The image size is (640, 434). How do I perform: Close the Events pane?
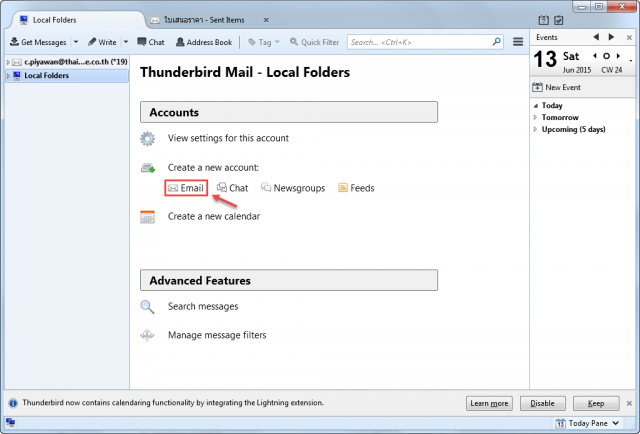629,37
